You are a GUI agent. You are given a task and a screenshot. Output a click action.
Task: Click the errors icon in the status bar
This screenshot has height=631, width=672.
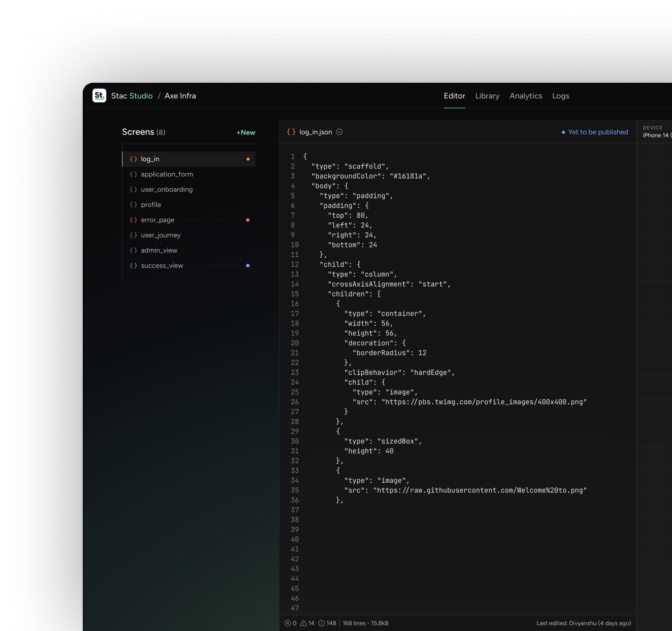pos(287,623)
